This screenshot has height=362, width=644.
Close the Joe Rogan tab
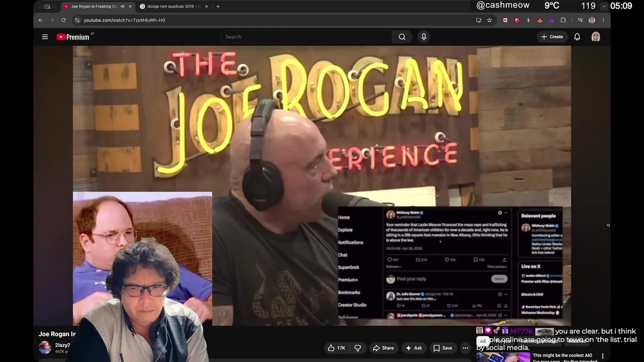[x=130, y=7]
